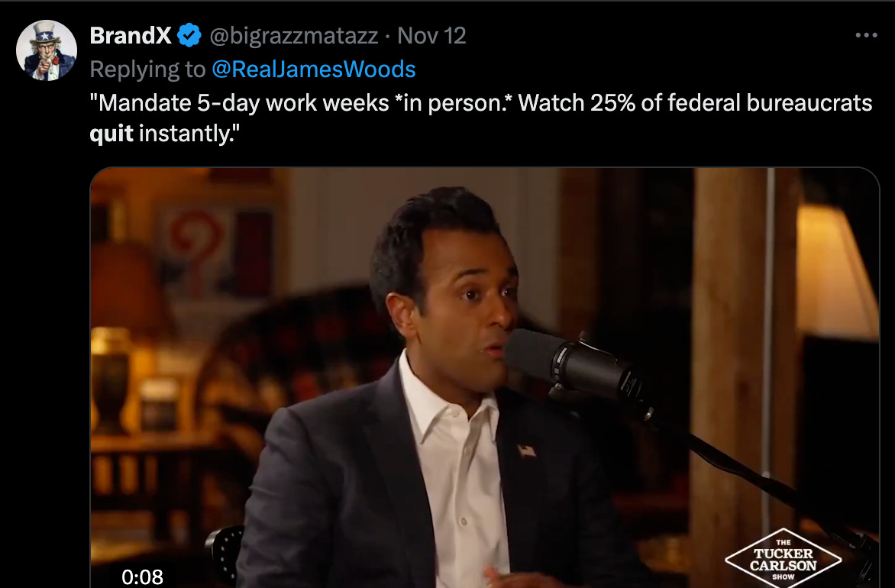The height and width of the screenshot is (588, 895).
Task: Open the tweet permalink via Nov 12 date
Action: pyautogui.click(x=431, y=35)
